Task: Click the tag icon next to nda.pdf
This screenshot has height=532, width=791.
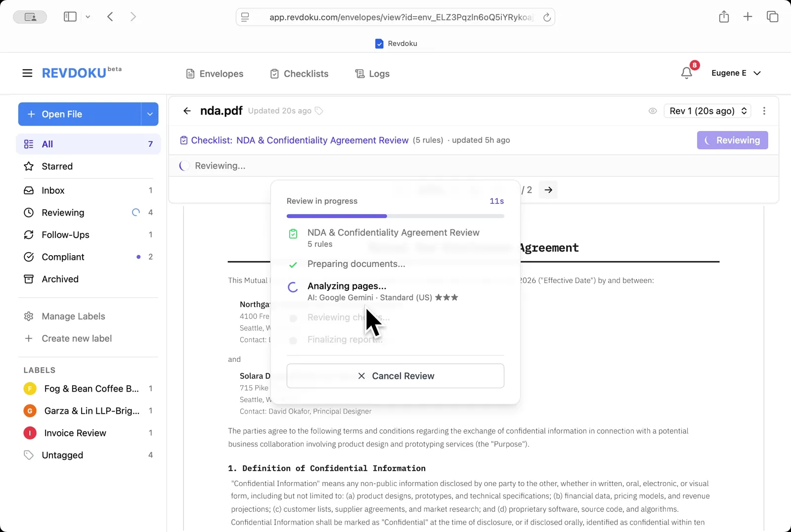Action: tap(319, 111)
